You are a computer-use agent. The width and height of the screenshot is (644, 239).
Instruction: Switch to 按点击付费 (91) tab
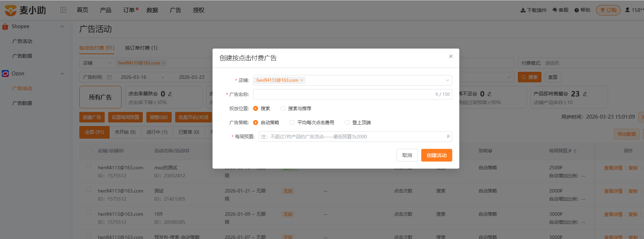pos(97,48)
